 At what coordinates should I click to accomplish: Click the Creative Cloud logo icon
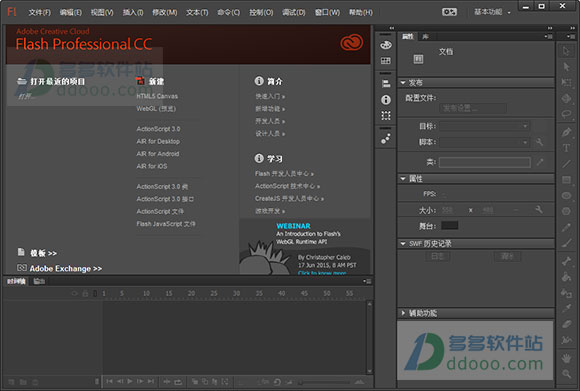351,43
